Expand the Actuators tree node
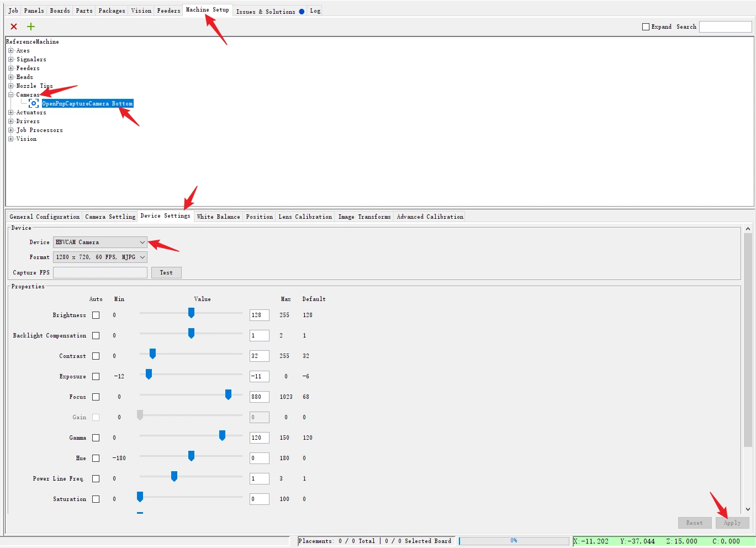This screenshot has width=756, height=548. 10,112
